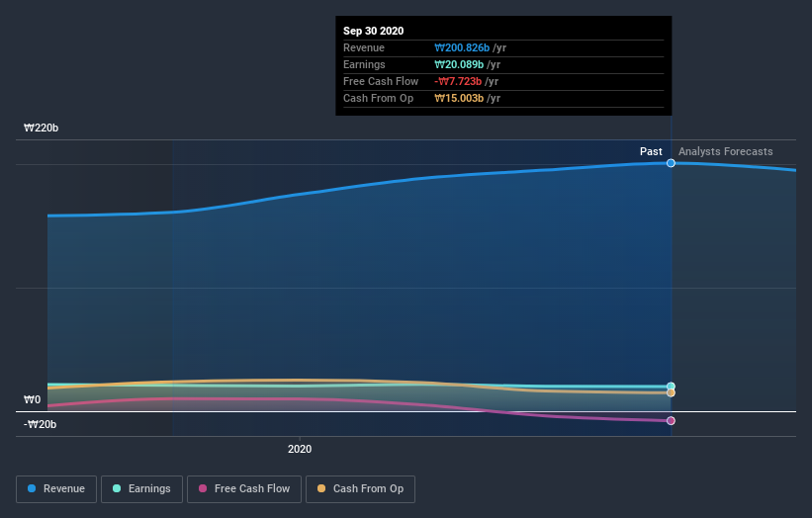Click the 2020 x-axis label
Viewport: 812px width, 518px height.
pos(300,449)
